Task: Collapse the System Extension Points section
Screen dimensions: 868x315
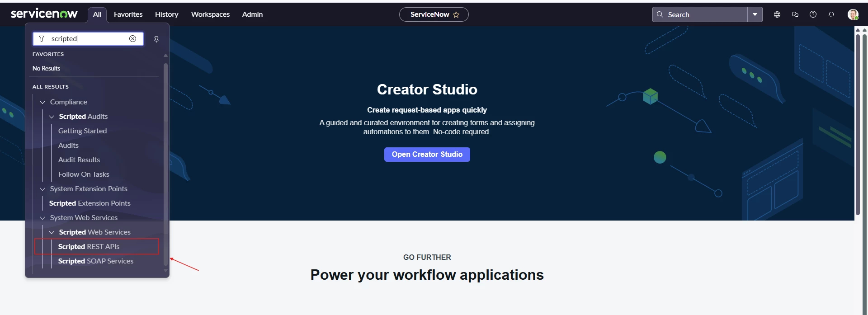Action: pyautogui.click(x=42, y=189)
